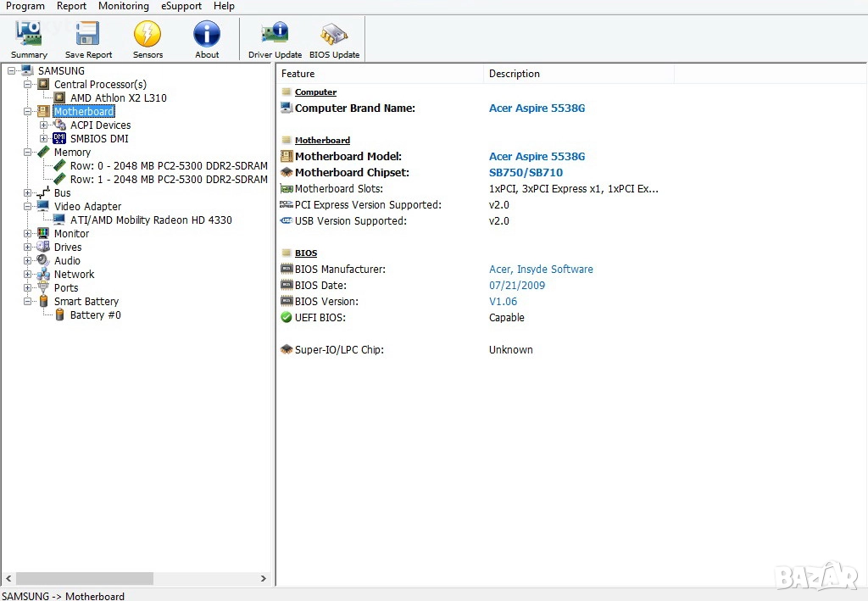Open the eSupport menu
Image resolution: width=868 pixels, height=601 pixels.
(x=181, y=6)
